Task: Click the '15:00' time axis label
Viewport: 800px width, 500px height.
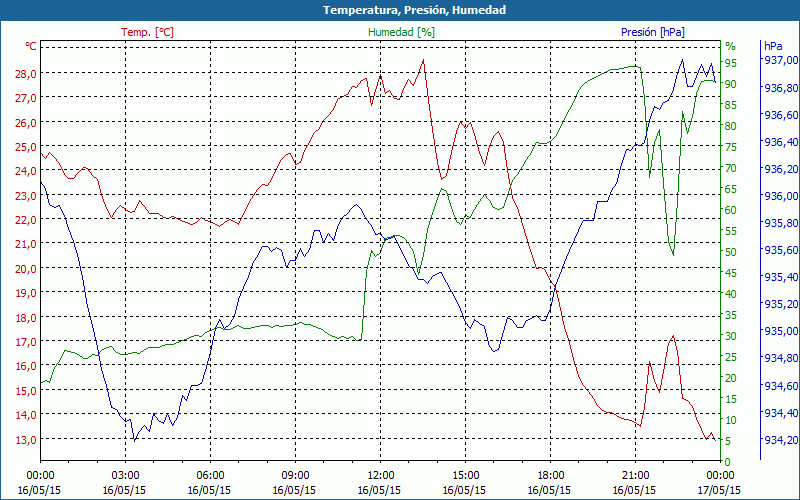Action: pos(465,477)
